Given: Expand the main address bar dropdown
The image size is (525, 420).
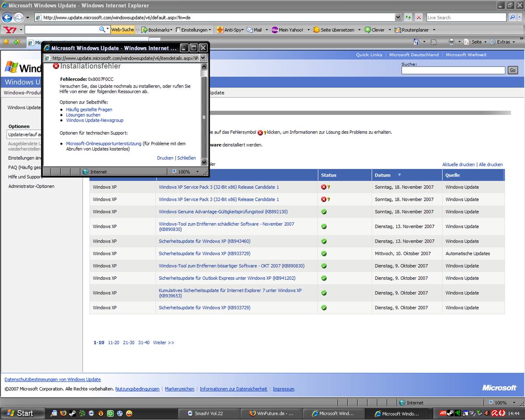Looking at the screenshot, I should (x=398, y=17).
